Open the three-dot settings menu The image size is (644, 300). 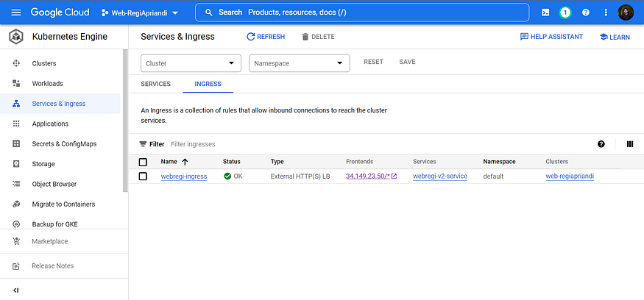click(x=606, y=12)
